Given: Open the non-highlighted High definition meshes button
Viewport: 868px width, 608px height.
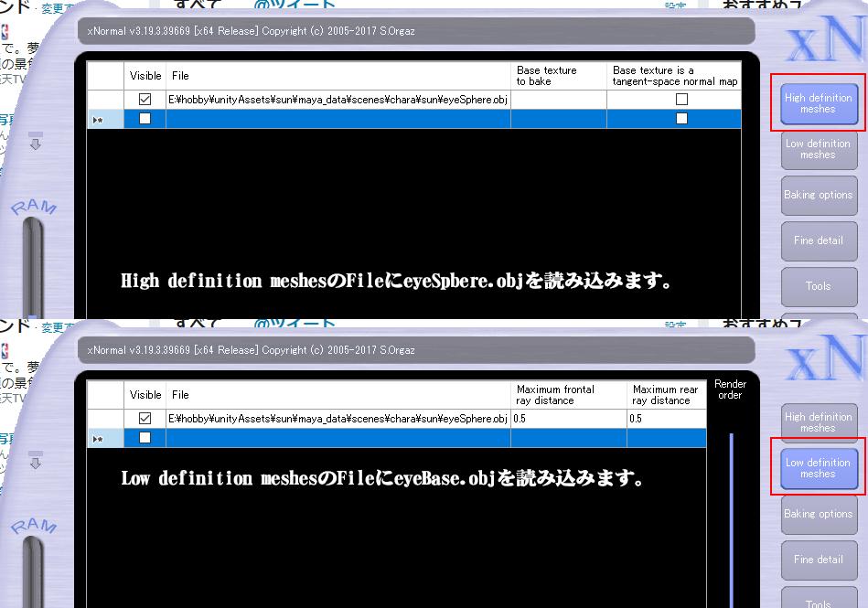Looking at the screenshot, I should [819, 422].
